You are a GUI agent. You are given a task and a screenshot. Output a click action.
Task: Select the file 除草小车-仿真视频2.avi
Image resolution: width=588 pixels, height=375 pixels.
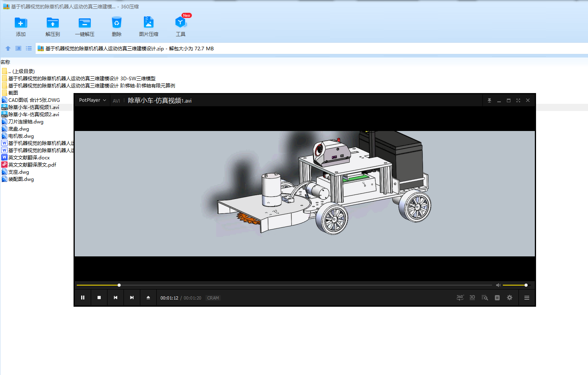point(30,114)
